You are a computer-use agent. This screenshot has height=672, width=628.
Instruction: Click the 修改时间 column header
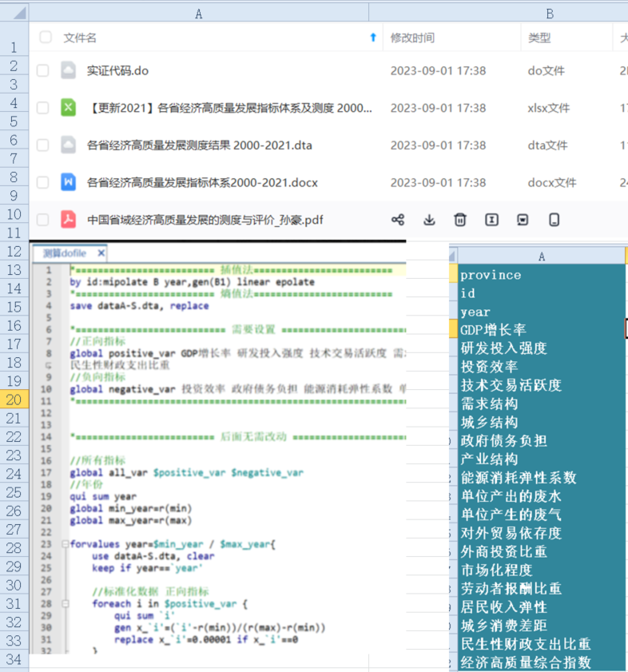[x=412, y=38]
